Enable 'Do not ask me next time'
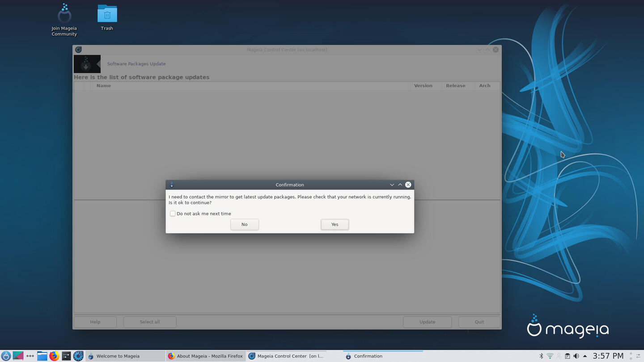The width and height of the screenshot is (644, 362). tap(173, 214)
